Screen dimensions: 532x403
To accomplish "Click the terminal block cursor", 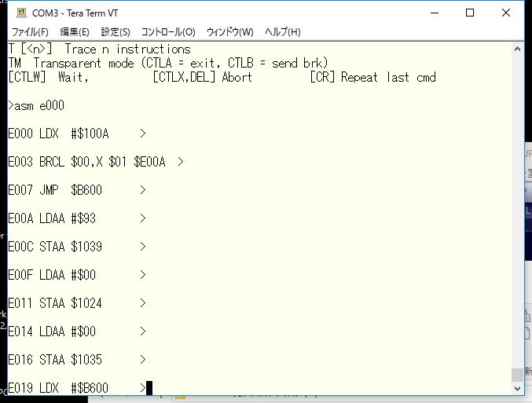I will point(149,388).
